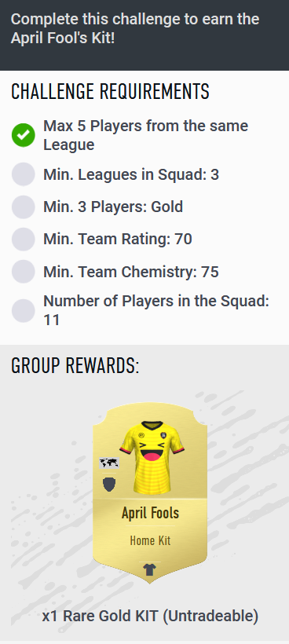Click the challenge description banner text
The width and height of the screenshot is (289, 644).
(x=135, y=28)
